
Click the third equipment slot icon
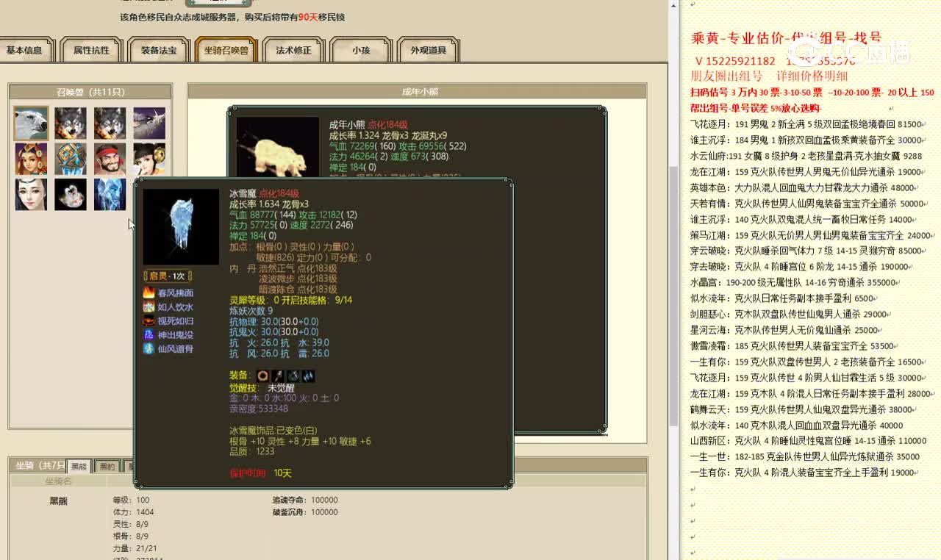click(x=293, y=376)
